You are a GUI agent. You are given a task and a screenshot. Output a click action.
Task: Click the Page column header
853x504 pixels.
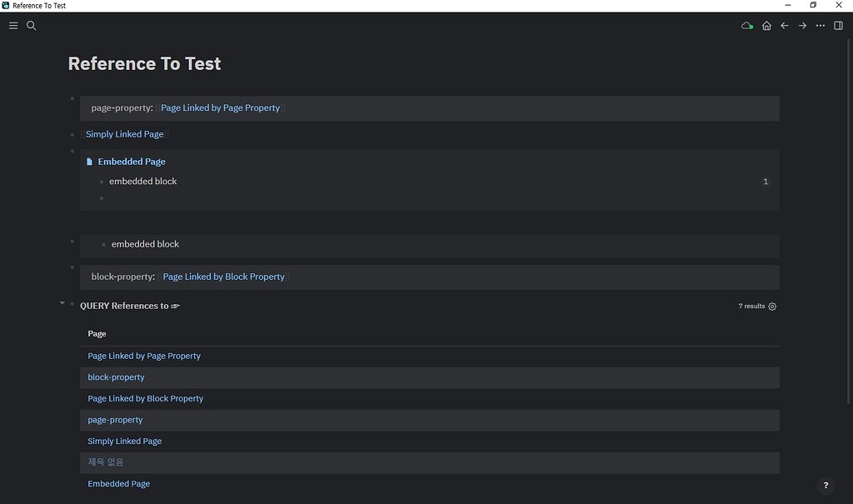pos(97,334)
